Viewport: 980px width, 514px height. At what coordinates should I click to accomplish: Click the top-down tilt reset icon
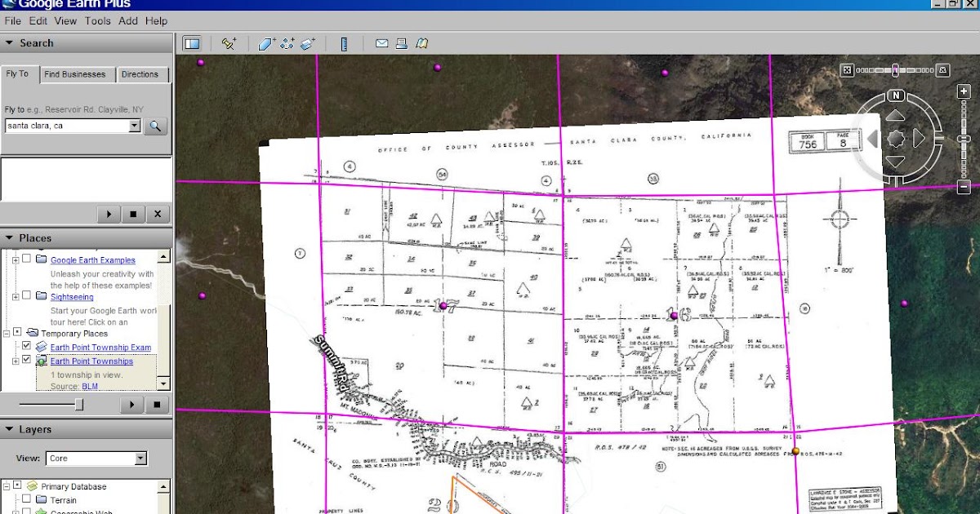[847, 70]
